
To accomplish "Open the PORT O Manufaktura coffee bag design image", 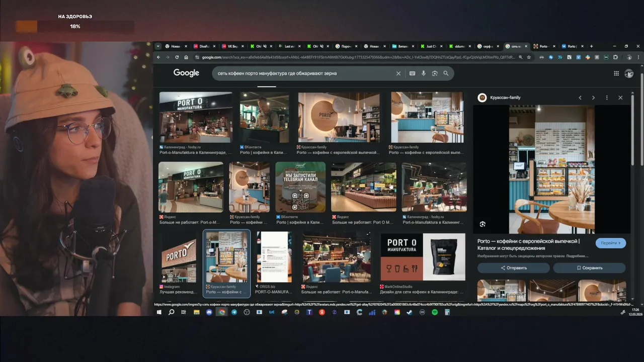I will (x=423, y=256).
